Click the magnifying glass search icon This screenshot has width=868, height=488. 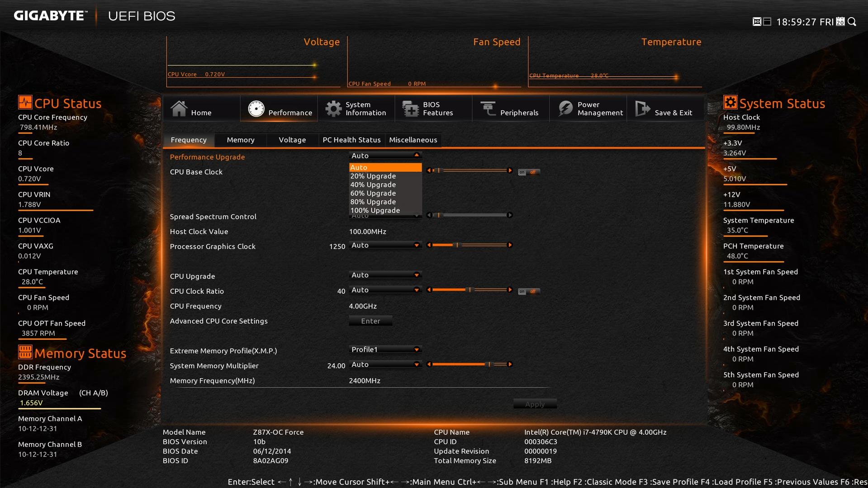coord(852,22)
